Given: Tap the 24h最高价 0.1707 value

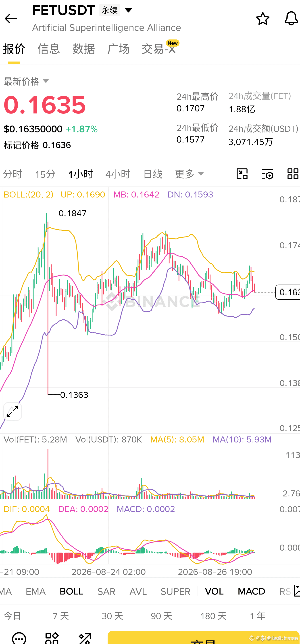Looking at the screenshot, I should coord(191,108).
